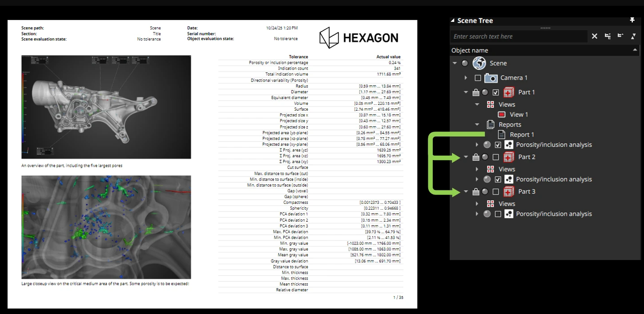Toggle the sphere icon on Part 2's porosity analysis row
Viewport: 644px width, 314px height.
pyautogui.click(x=487, y=179)
